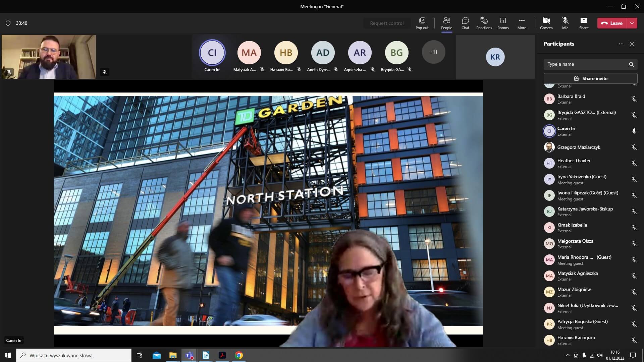This screenshot has width=644, height=362.
Task: Open breakout Rooms
Action: point(503,23)
